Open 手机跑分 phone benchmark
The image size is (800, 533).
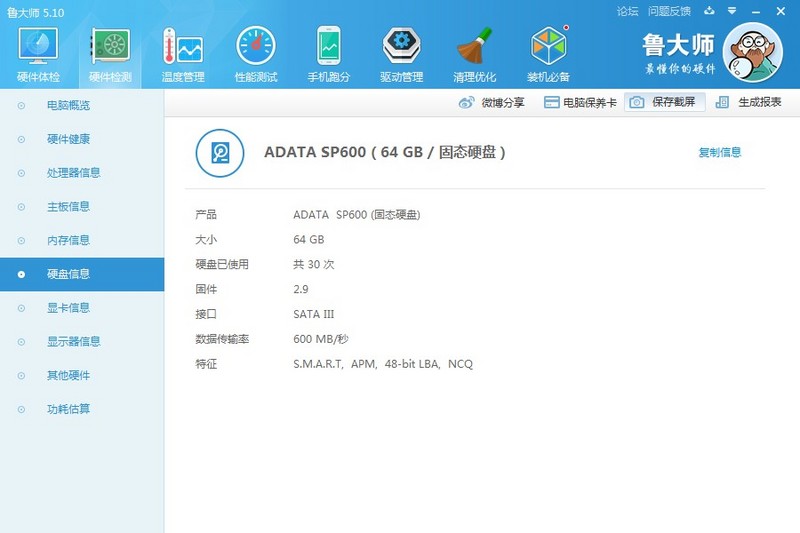point(329,54)
